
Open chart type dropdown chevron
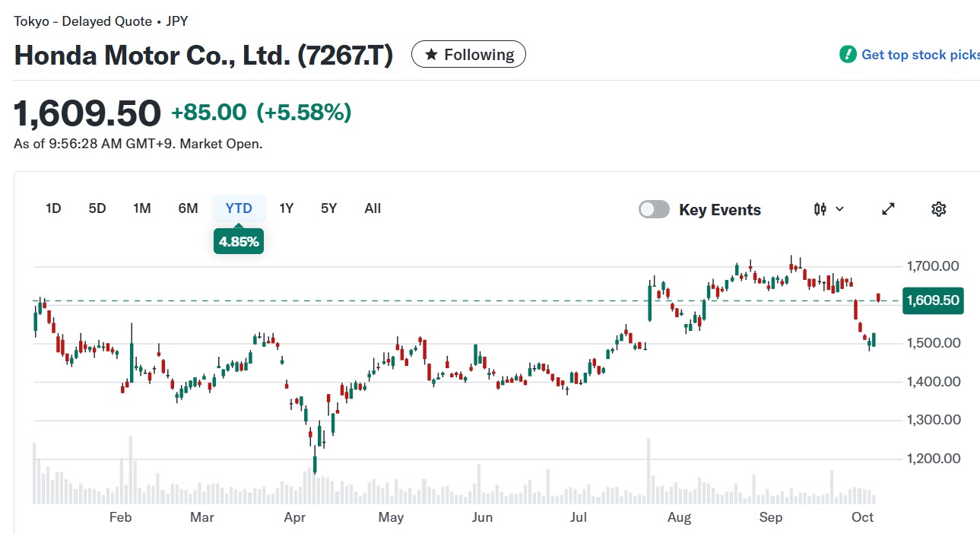click(839, 209)
